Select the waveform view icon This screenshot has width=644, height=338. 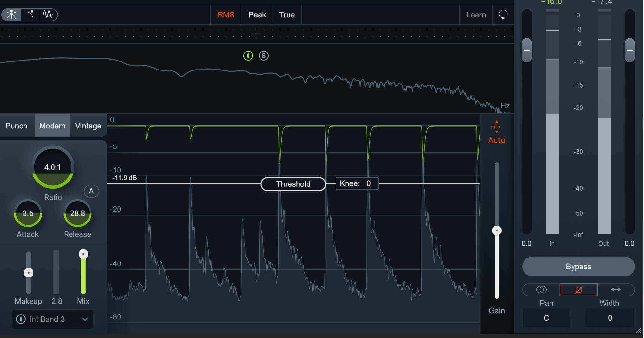48,14
